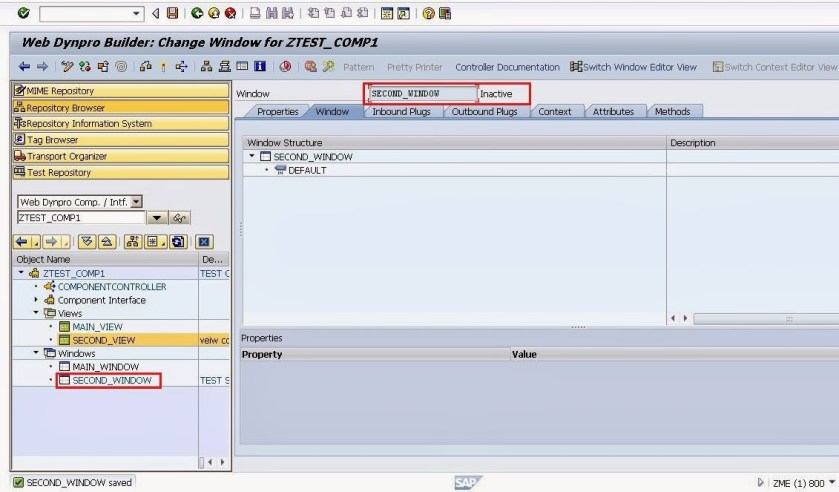Screen dimensions: 839x492
Task: Click the blue back arrow in application toolbar
Action: pos(24,66)
